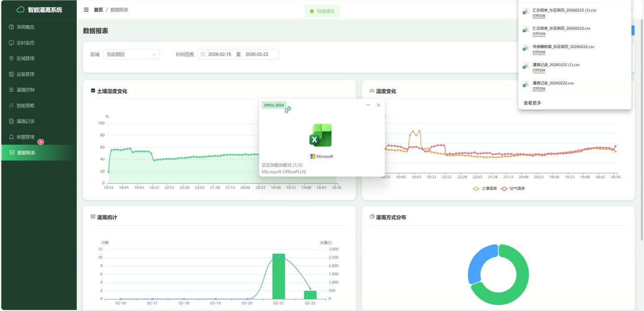Click 打开文件 under 汇总报表_东区稻田_20260222 (1).csv
644x311 pixels.
[x=539, y=16]
